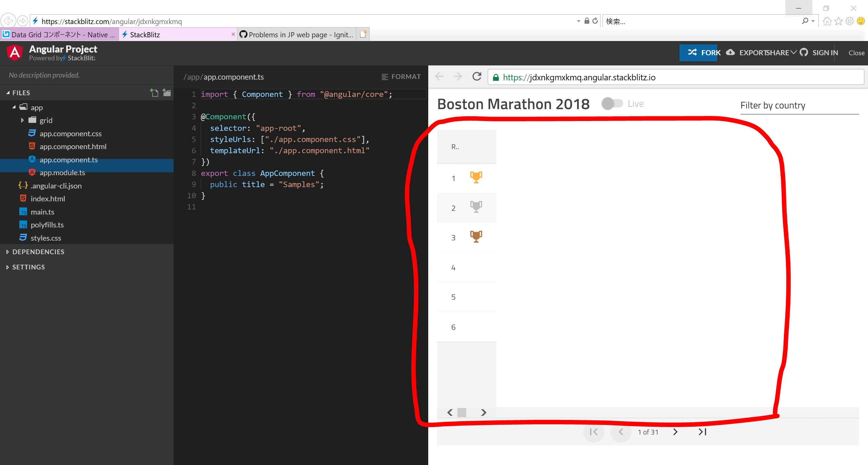Image resolution: width=868 pixels, height=465 pixels.
Task: Open app.module.ts in the file tree
Action: (x=62, y=173)
